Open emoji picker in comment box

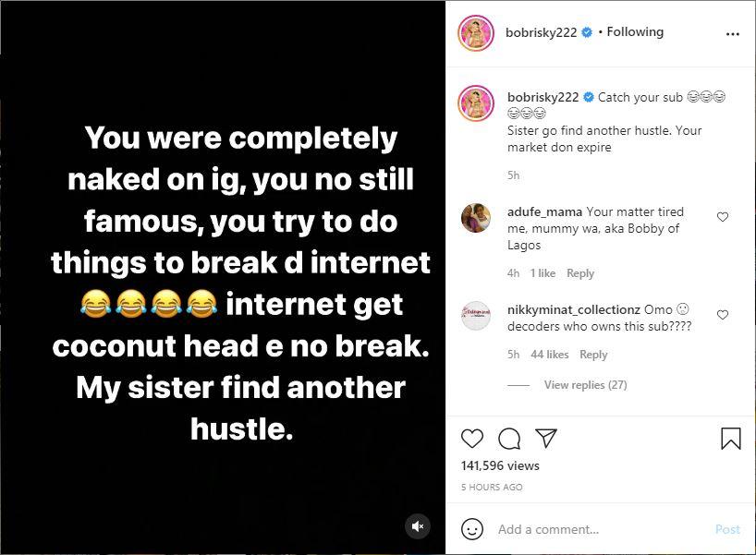point(472,529)
